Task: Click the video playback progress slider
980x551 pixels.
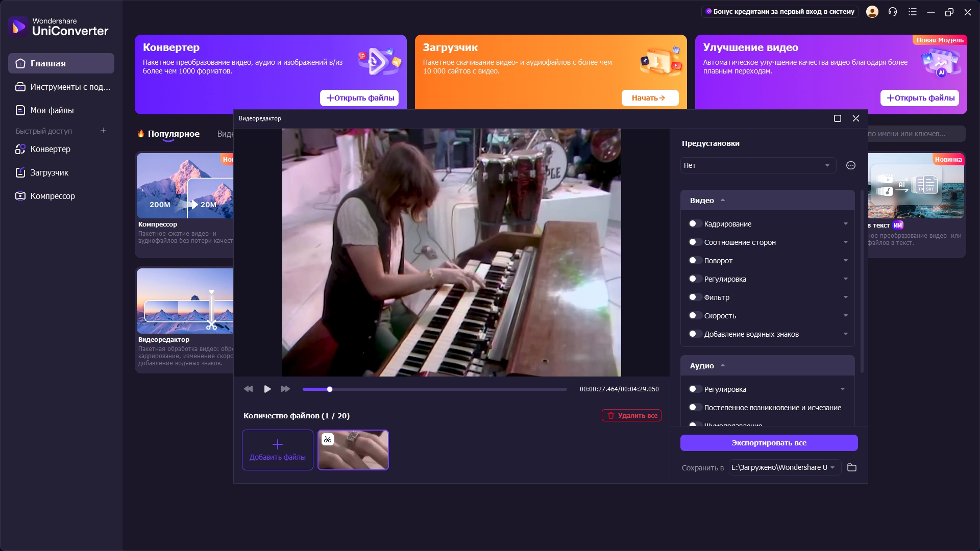Action: [x=434, y=389]
